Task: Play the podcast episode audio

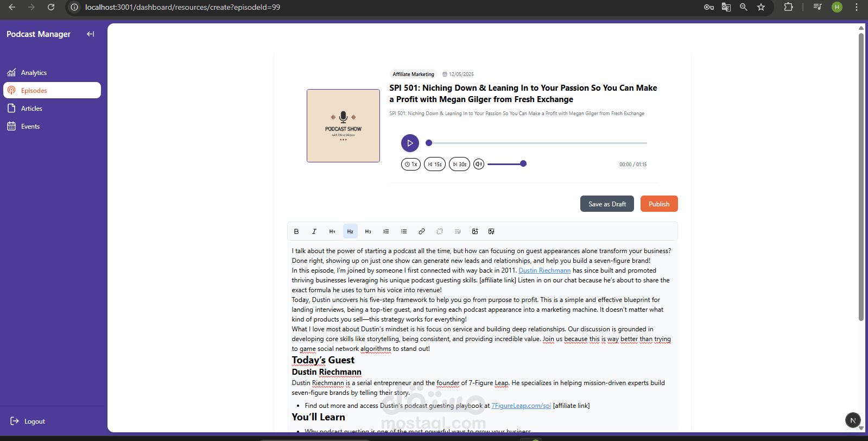Action: click(x=410, y=143)
